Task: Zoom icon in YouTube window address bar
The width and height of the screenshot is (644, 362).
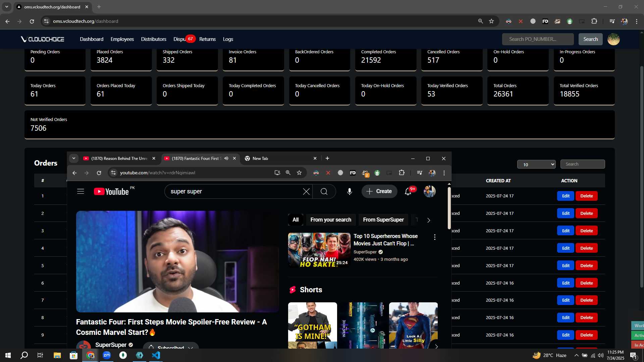Action: 288,173
